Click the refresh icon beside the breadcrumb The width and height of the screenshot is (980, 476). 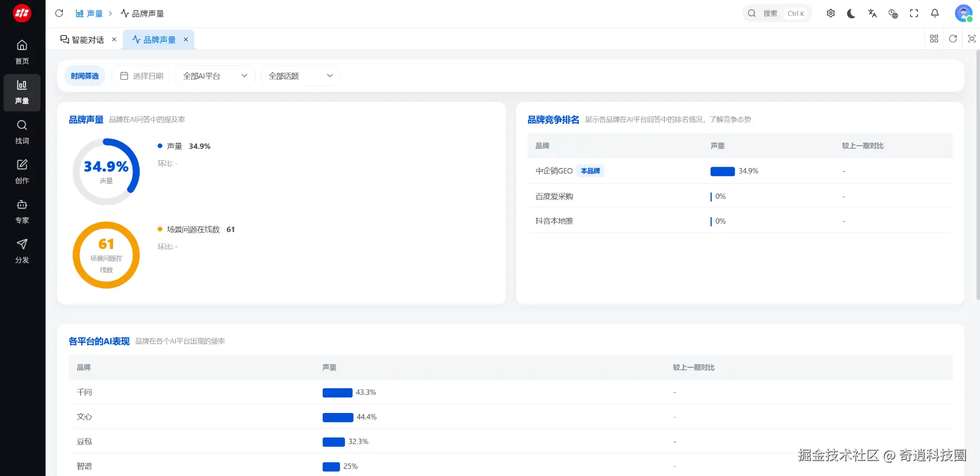[59, 13]
